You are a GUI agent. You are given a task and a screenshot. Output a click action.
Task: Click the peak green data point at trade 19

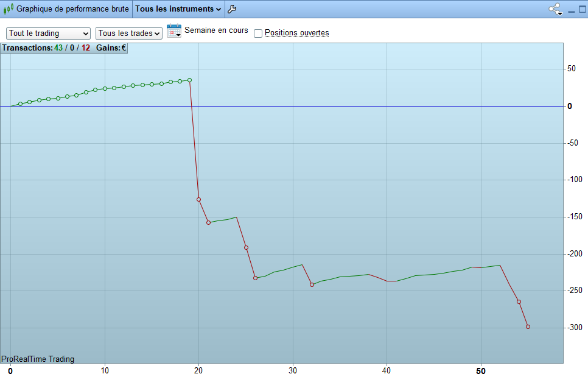(x=189, y=80)
